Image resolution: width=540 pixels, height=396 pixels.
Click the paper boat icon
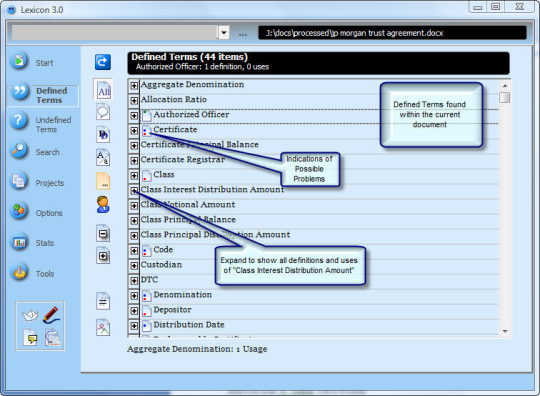(x=30, y=315)
